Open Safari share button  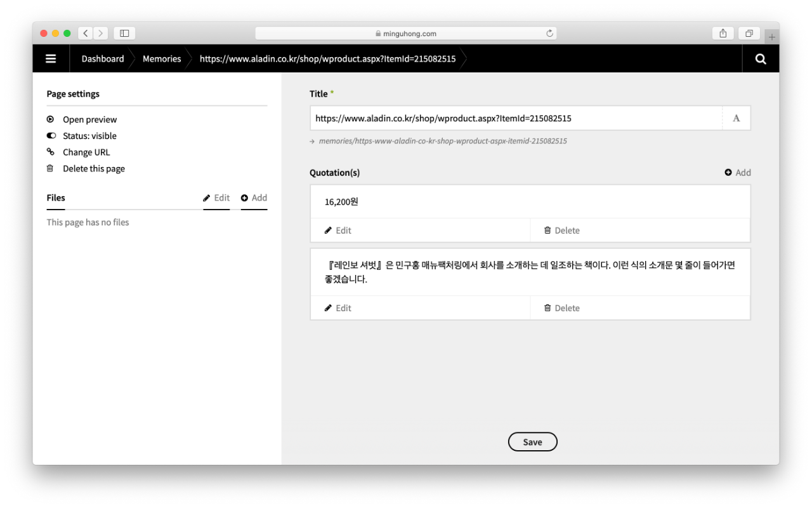723,33
